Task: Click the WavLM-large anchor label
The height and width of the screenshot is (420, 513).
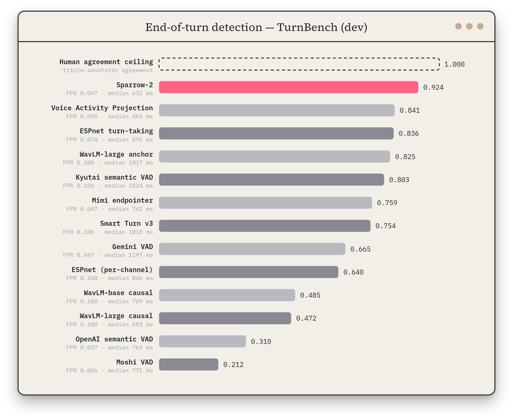Action: [116, 154]
